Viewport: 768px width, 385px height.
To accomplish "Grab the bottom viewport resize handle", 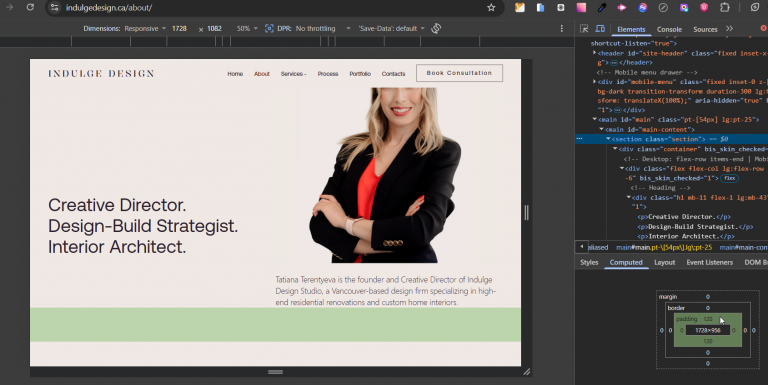I will point(275,372).
